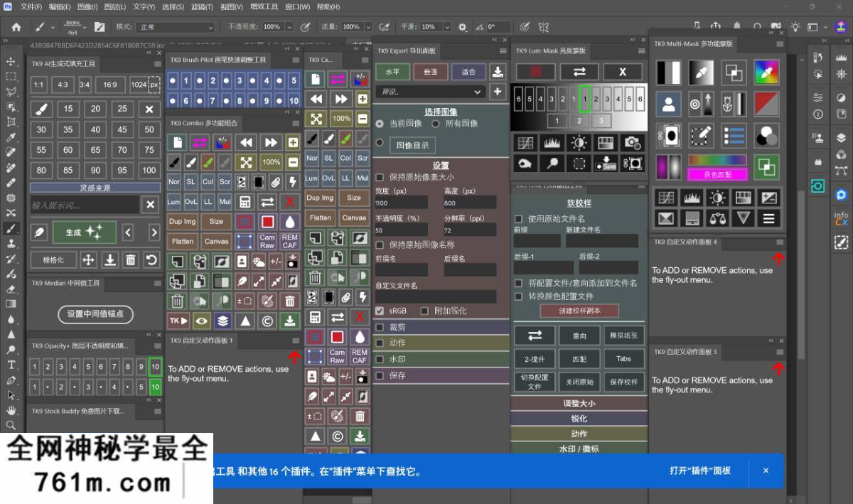Open the 文件(F) menu
This screenshot has width=853, height=504.
[31, 6]
